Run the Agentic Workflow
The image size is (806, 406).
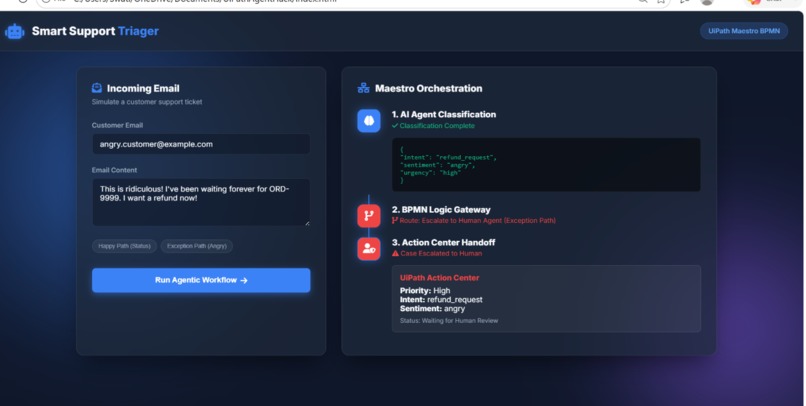click(201, 280)
